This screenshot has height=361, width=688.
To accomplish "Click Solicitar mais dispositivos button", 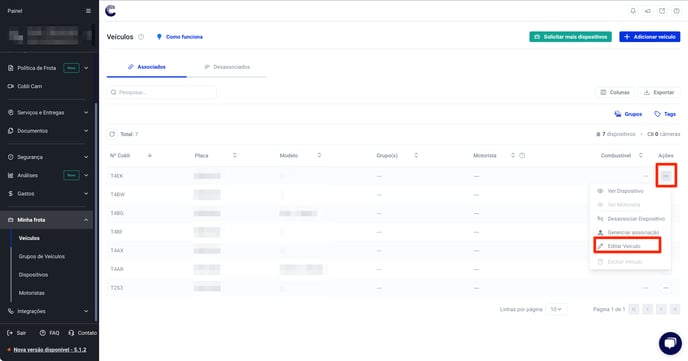I will (570, 37).
